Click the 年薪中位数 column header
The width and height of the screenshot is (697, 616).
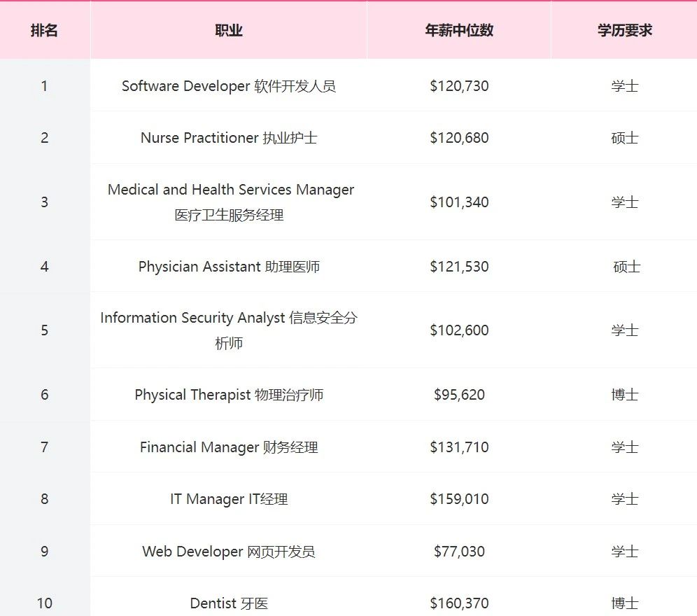[459, 31]
